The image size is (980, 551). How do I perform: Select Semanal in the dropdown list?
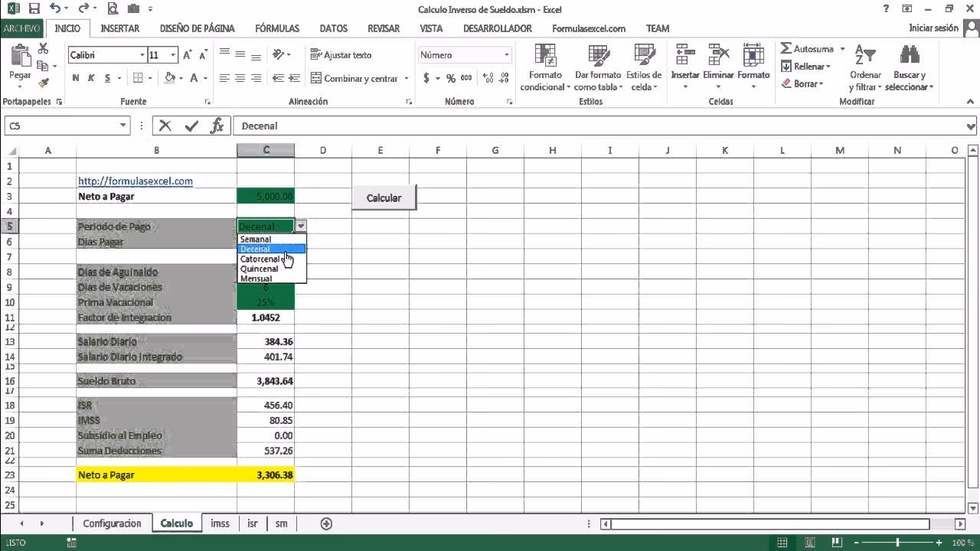(273, 239)
